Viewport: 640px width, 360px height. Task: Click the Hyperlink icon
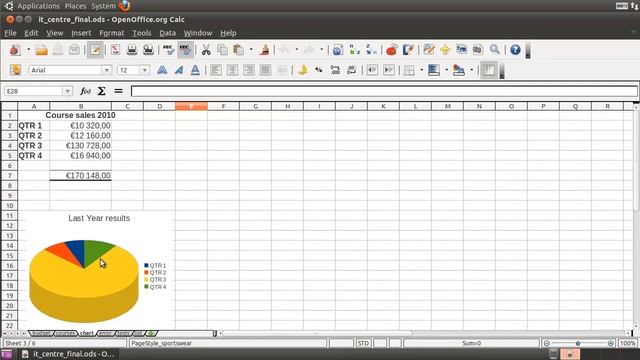pyautogui.click(x=338, y=50)
